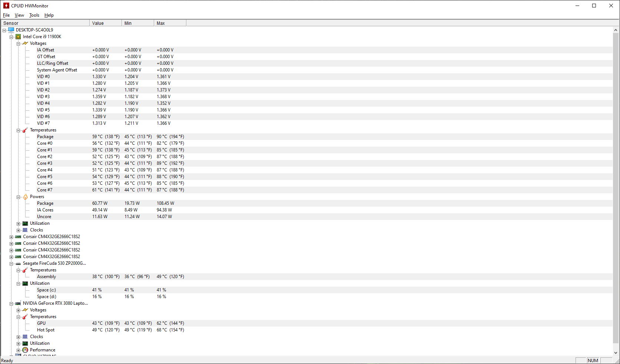
Task: Open the Help menu
Action: click(49, 15)
